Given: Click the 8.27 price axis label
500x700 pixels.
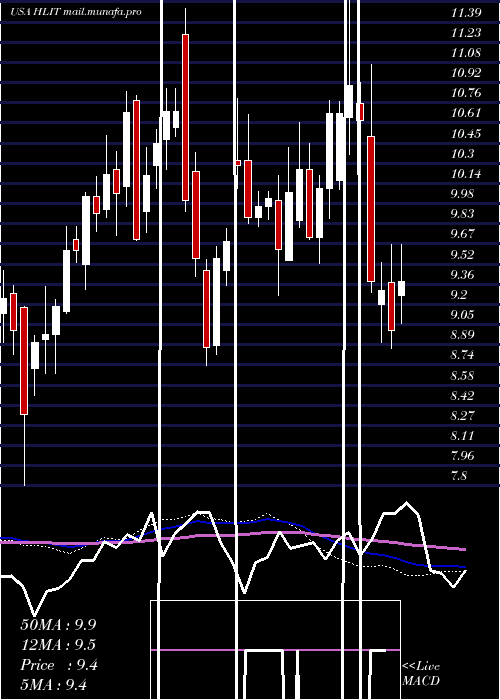Looking at the screenshot, I should point(462,416).
